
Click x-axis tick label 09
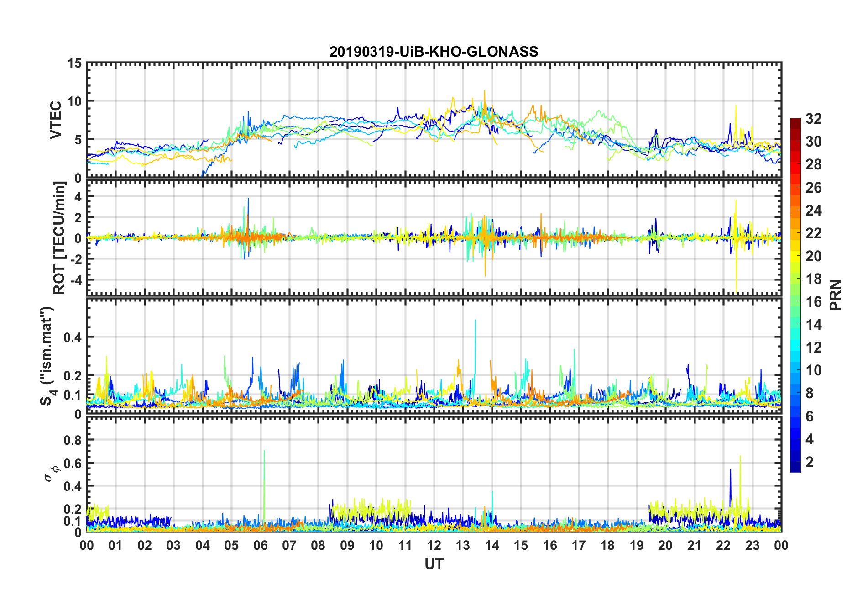(347, 545)
